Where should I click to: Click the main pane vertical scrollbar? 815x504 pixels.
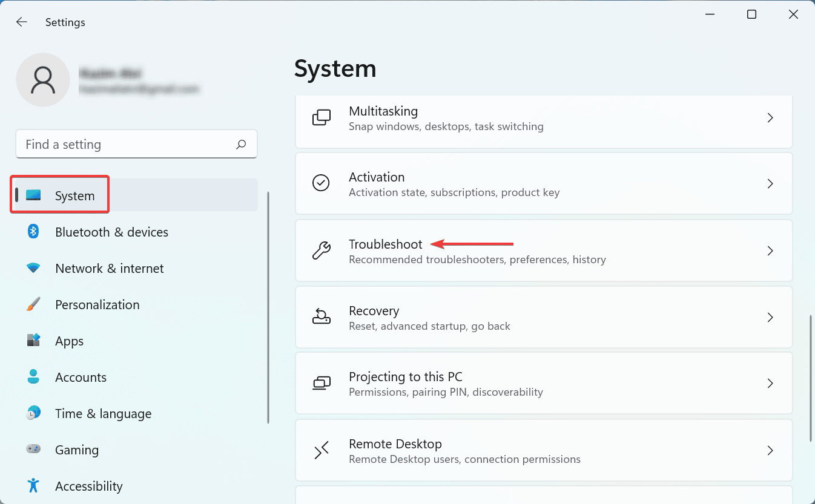[x=810, y=379]
